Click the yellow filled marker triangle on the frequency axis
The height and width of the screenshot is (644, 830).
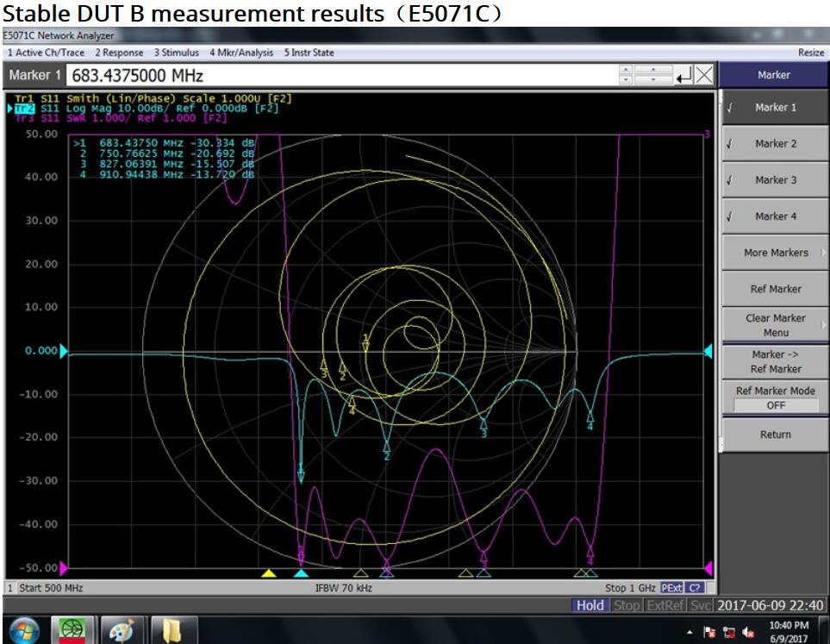pos(269,573)
